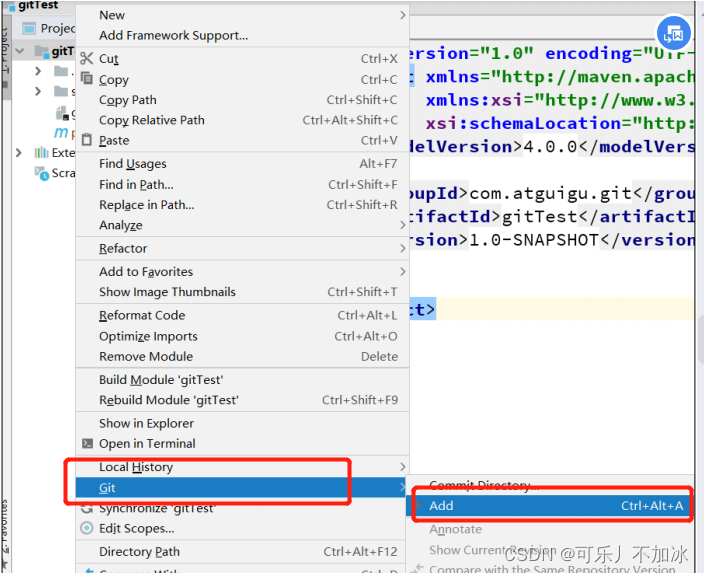The height and width of the screenshot is (573, 704).
Task: Select Copy Path menu entry
Action: [242, 100]
